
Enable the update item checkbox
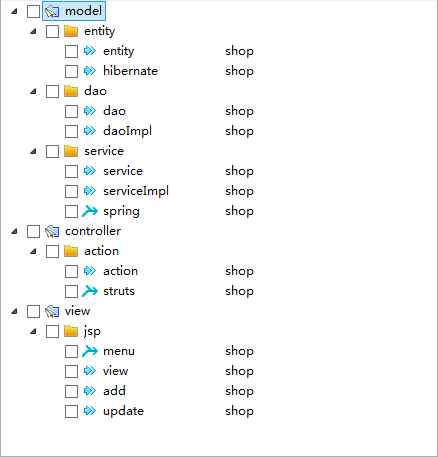tap(71, 411)
